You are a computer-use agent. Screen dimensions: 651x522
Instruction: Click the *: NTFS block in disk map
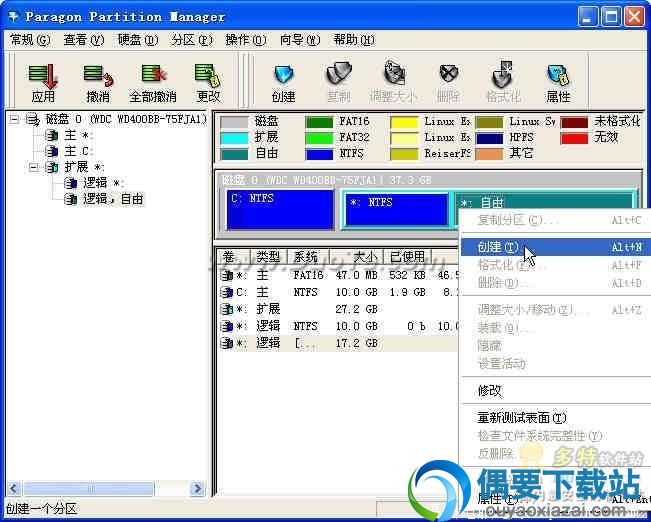tap(396, 210)
